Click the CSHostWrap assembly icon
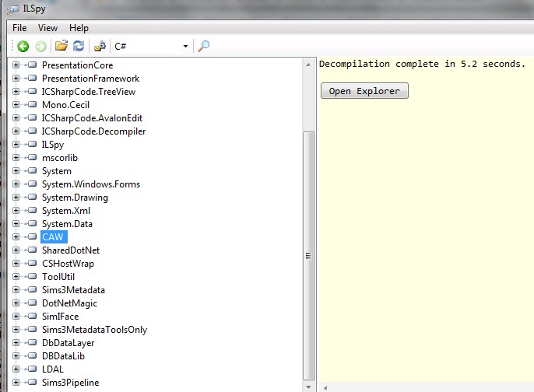Viewport: 534px width, 392px height. 32,263
